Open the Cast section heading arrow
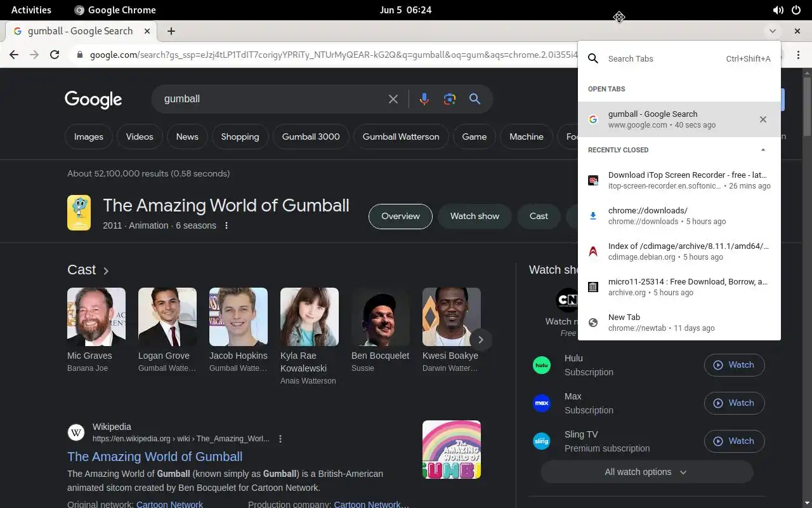 (106, 271)
